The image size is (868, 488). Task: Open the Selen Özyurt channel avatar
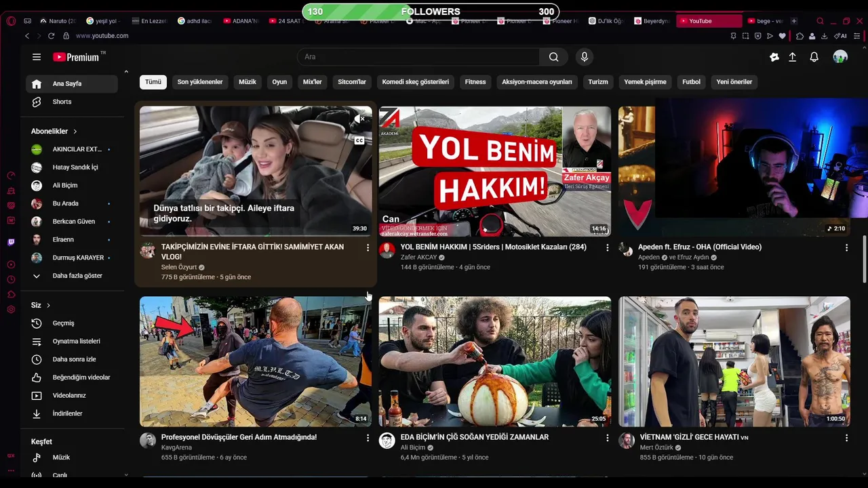pos(147,251)
